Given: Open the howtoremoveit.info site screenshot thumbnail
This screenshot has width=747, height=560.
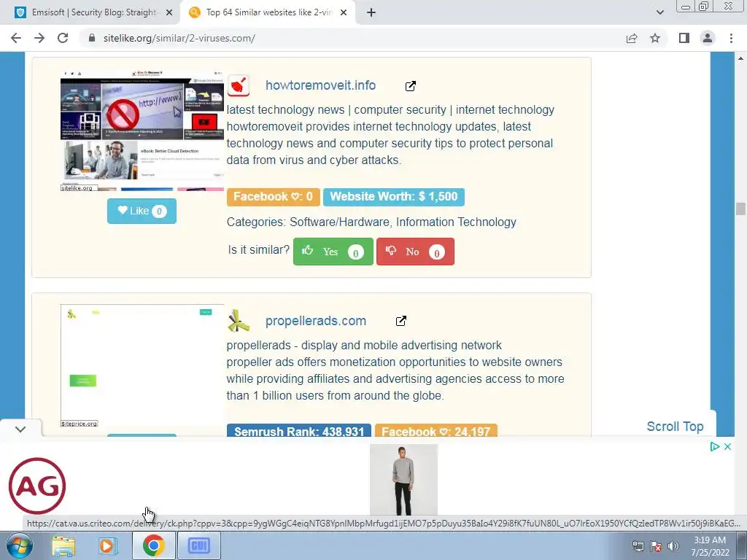Looking at the screenshot, I should tap(142, 131).
